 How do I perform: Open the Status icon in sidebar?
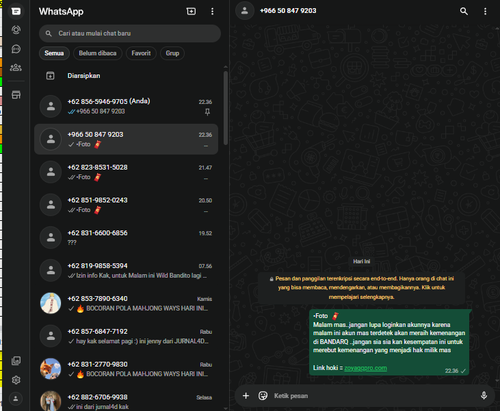16,30
